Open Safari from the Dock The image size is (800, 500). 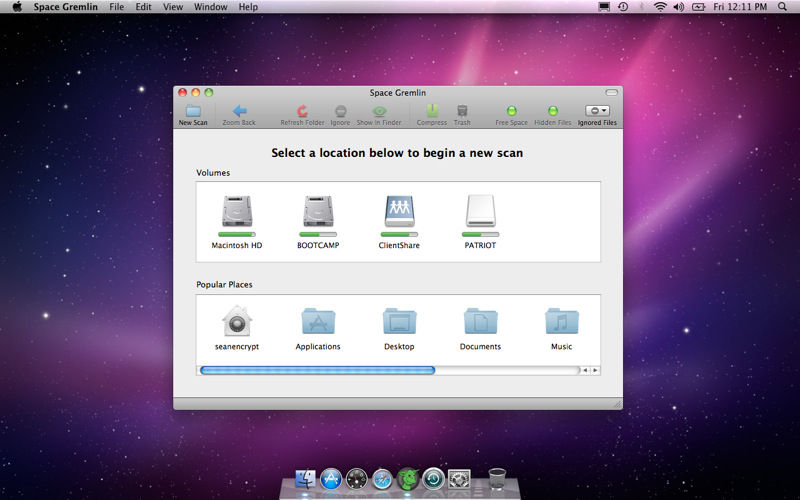(x=382, y=479)
